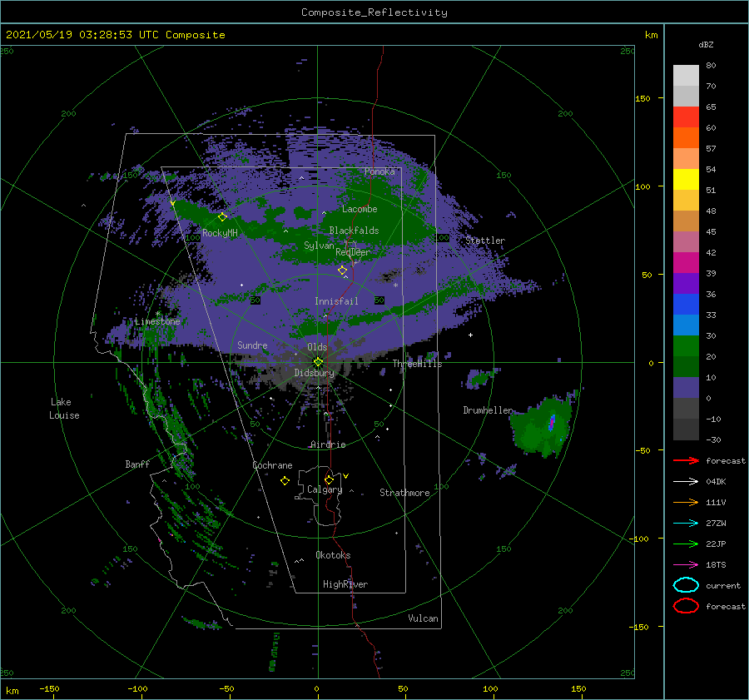The image size is (749, 700).
Task: Click the dBZ legend heading
Action: click(x=706, y=44)
